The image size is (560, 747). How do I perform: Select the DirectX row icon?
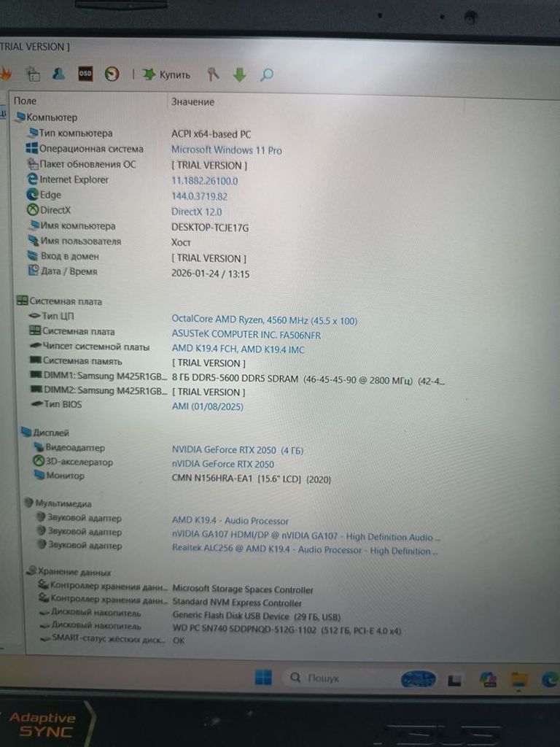[x=33, y=211]
